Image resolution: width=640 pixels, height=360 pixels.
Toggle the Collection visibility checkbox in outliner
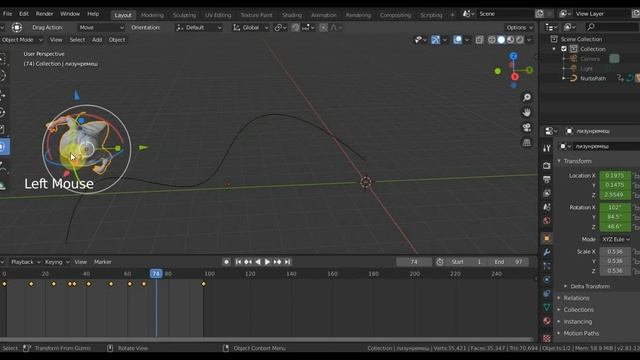[564, 49]
